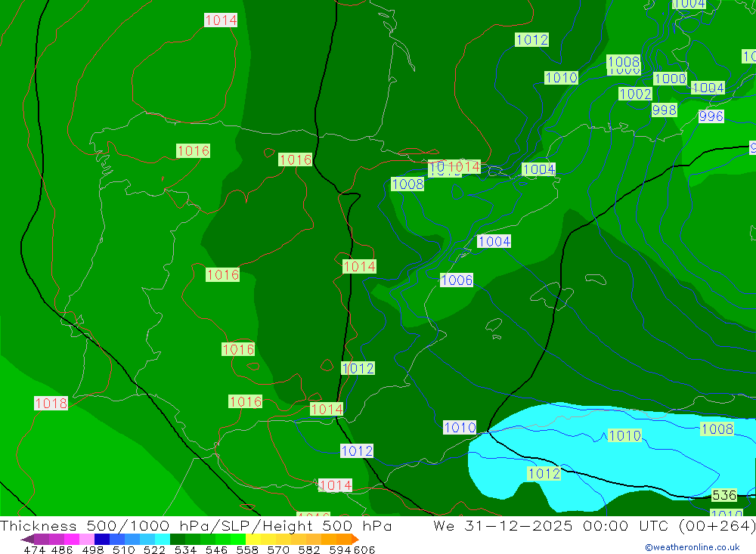
Task: Click the legend value 498
Action: tap(92, 549)
